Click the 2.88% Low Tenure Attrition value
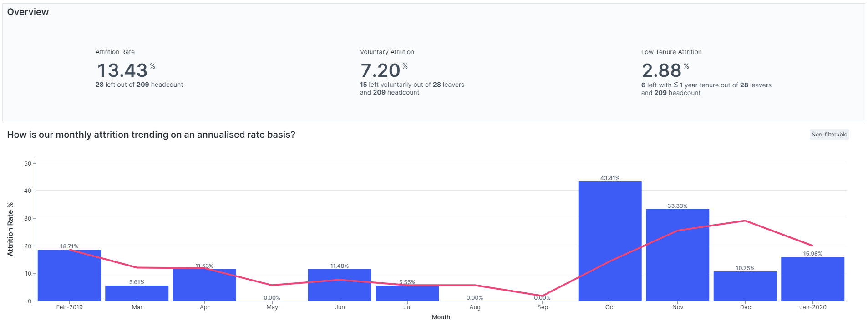The image size is (868, 321). click(662, 70)
